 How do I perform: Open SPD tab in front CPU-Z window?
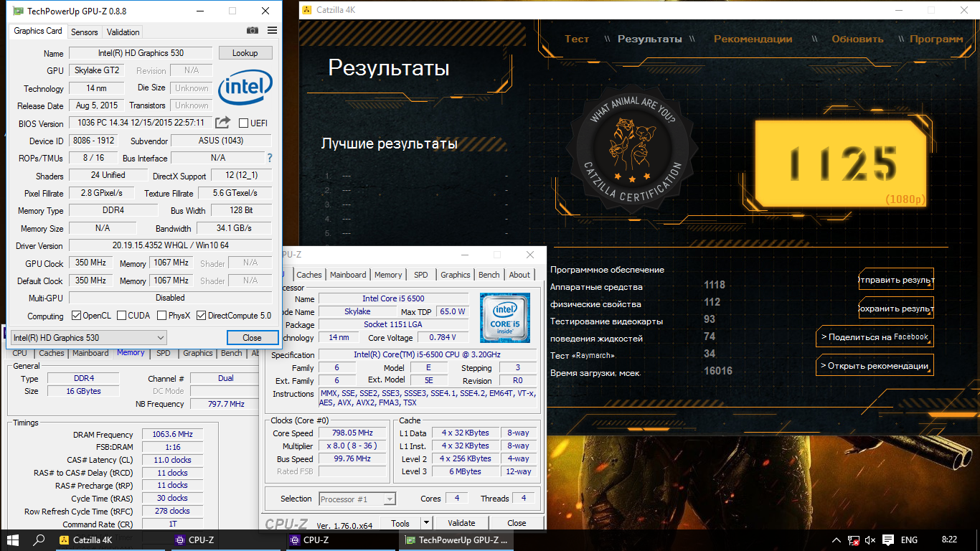421,275
